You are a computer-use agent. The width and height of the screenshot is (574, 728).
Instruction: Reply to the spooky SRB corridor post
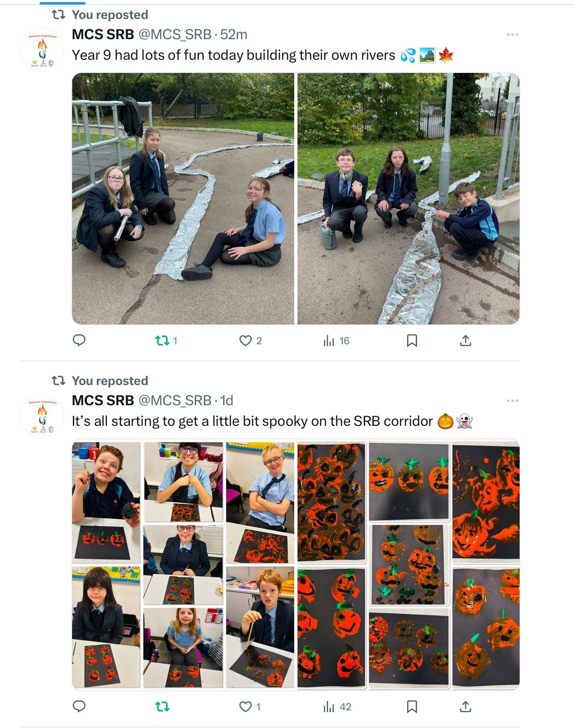(79, 707)
